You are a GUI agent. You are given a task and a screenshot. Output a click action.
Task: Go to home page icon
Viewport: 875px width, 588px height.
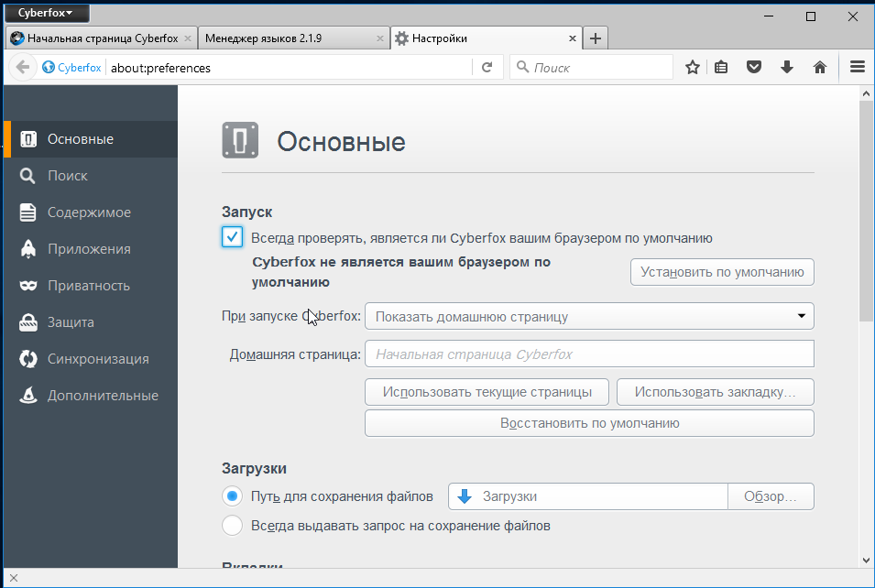(820, 68)
